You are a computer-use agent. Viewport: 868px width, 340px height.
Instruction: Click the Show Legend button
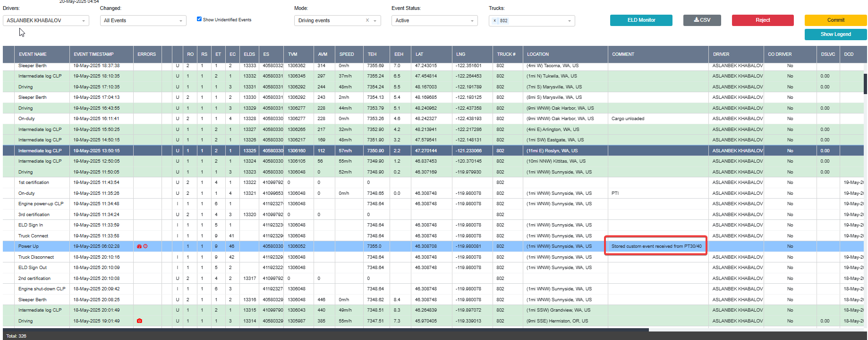pyautogui.click(x=835, y=35)
